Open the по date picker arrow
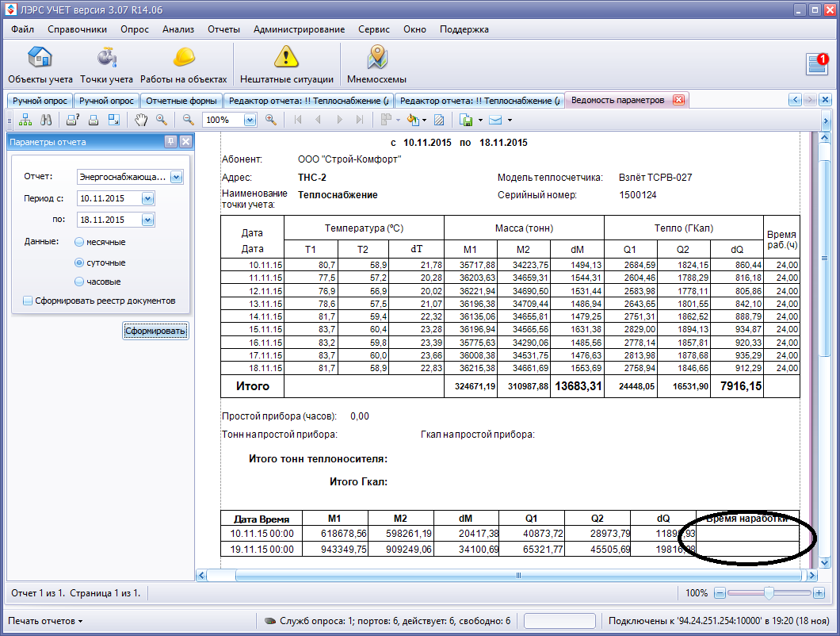Screen dimensions: 840x636 pos(148,220)
